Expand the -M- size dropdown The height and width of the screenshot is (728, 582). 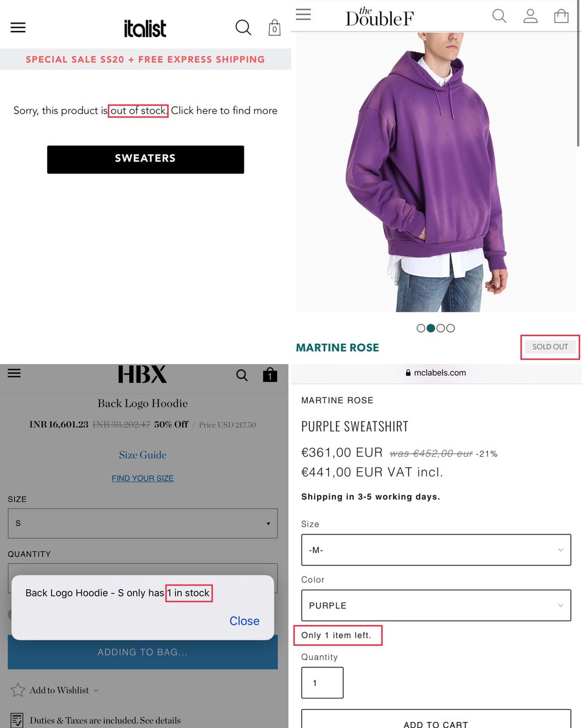coord(436,550)
